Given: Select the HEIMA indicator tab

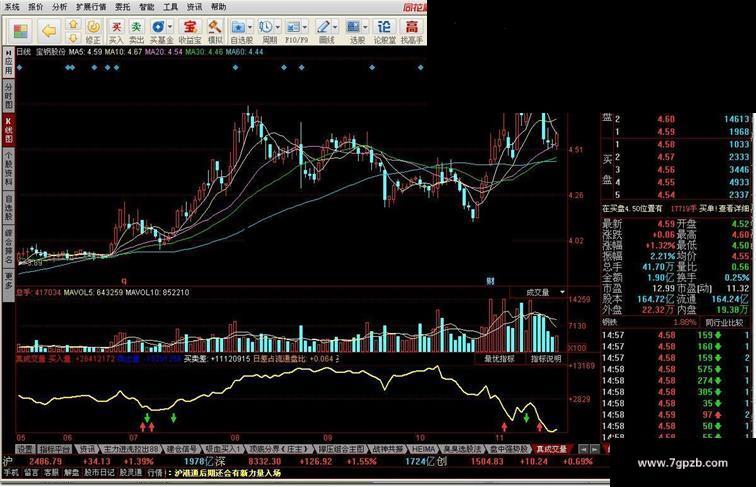Looking at the screenshot, I should [423, 449].
